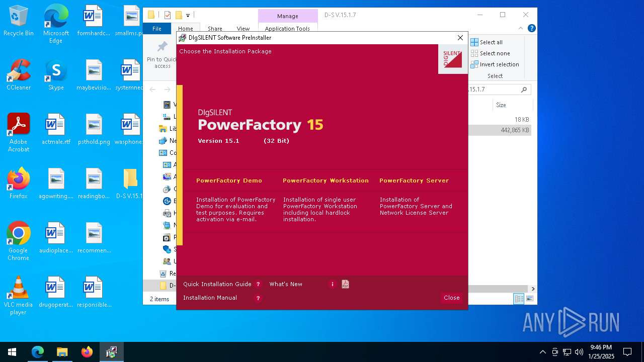Click the installer's Close button
The width and height of the screenshot is (644, 362).
[x=452, y=298]
